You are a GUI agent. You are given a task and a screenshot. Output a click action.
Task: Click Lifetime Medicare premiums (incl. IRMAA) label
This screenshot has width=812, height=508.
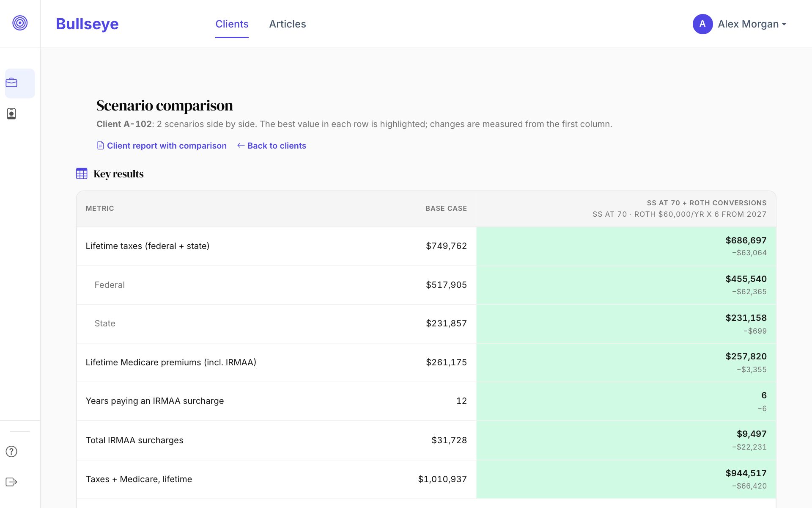click(x=171, y=362)
